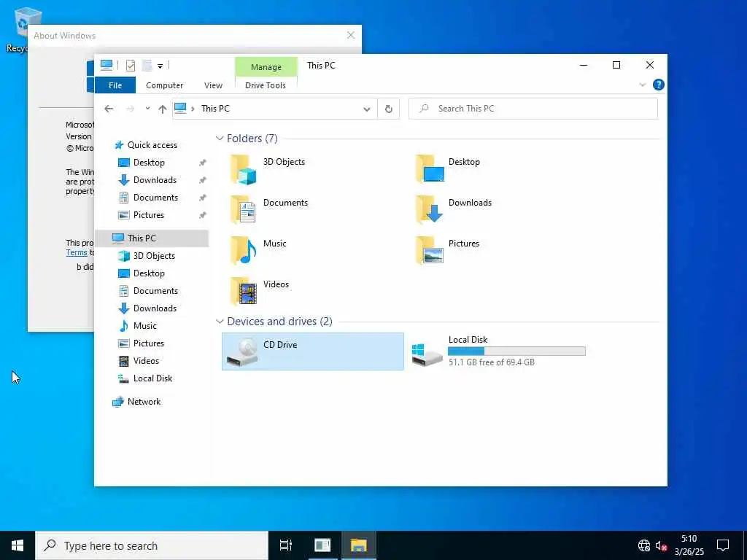The height and width of the screenshot is (560, 747).
Task: Click the Manage contextual tab
Action: [266, 67]
